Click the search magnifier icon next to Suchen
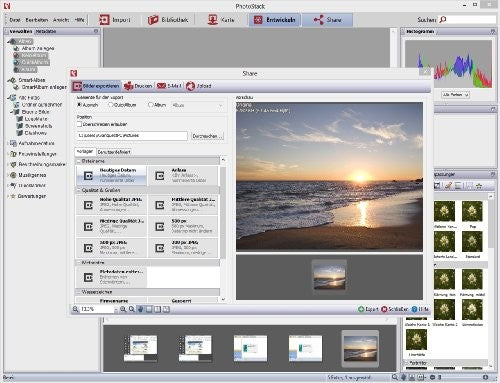Screen dimensions: 500x383 point(443,20)
